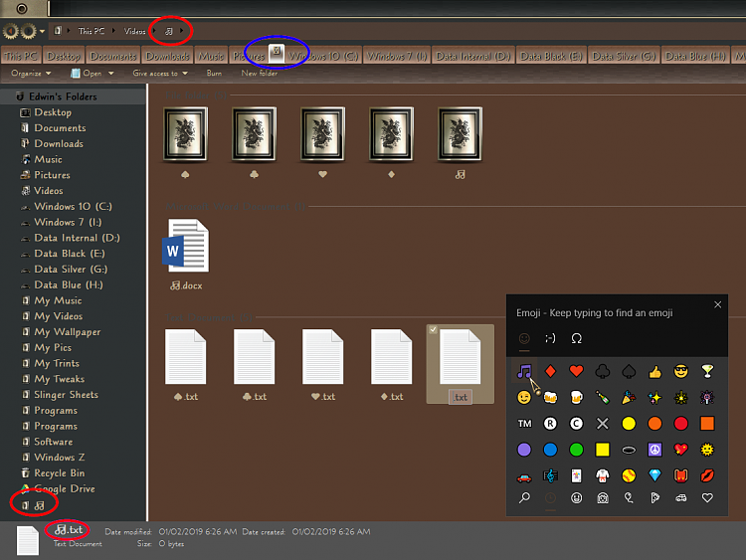Pick the cocktail glass emoji

point(707,371)
